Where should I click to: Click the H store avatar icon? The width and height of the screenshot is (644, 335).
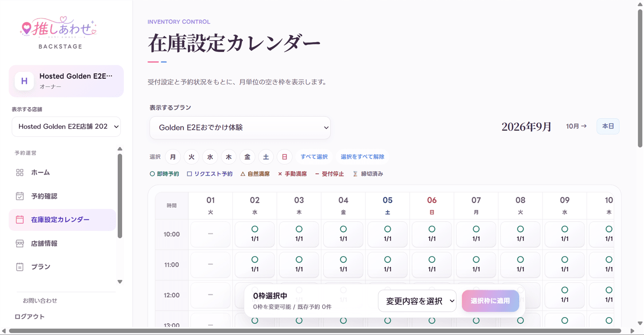tap(25, 81)
